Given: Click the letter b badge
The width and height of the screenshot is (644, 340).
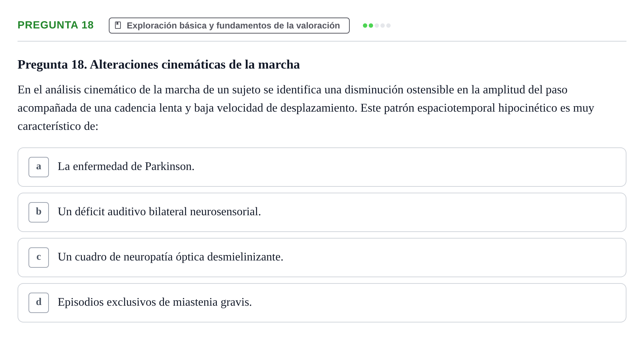Looking at the screenshot, I should tap(39, 212).
